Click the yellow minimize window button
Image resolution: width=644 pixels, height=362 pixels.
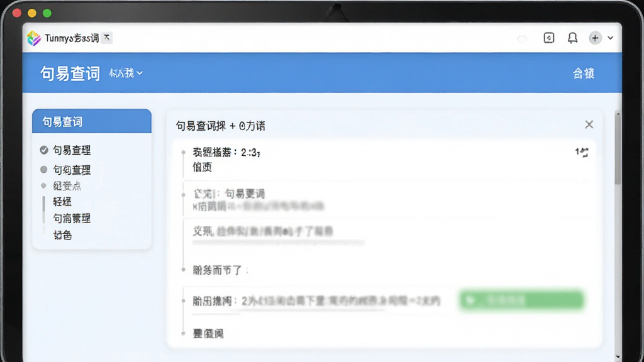pyautogui.click(x=32, y=13)
